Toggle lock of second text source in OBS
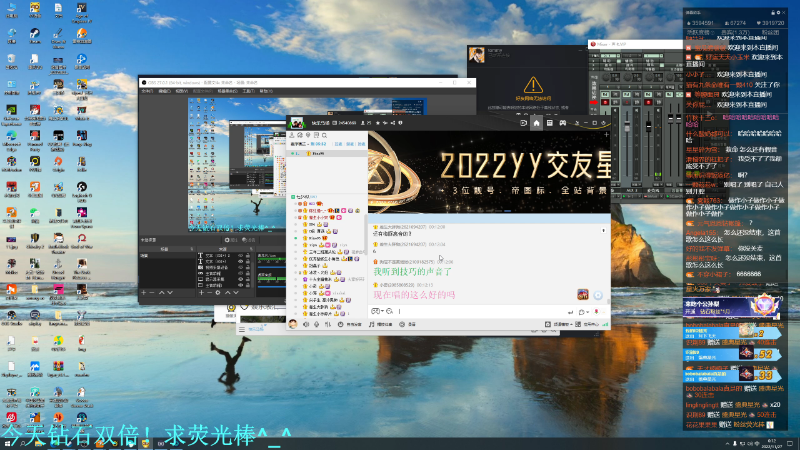 248,261
